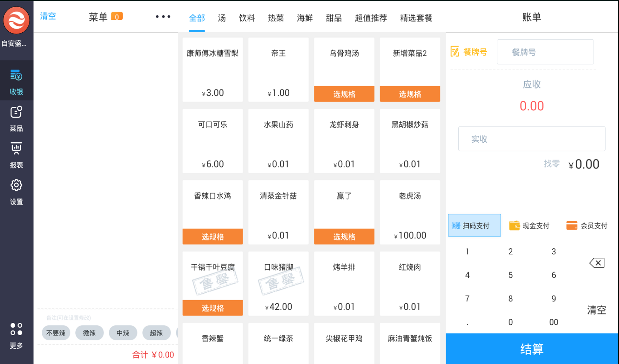Open 选规格 for 赢了

344,237
